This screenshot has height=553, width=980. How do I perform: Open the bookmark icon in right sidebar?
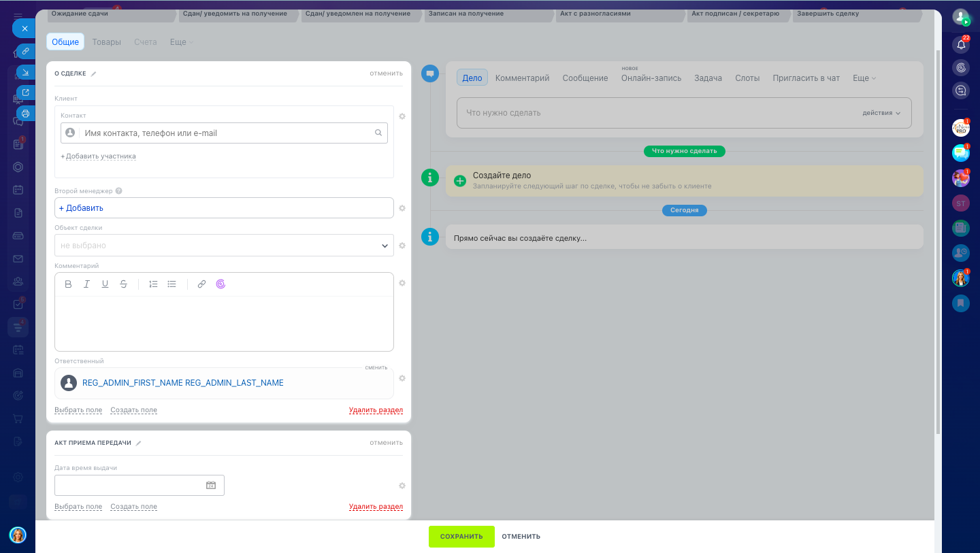pyautogui.click(x=961, y=303)
